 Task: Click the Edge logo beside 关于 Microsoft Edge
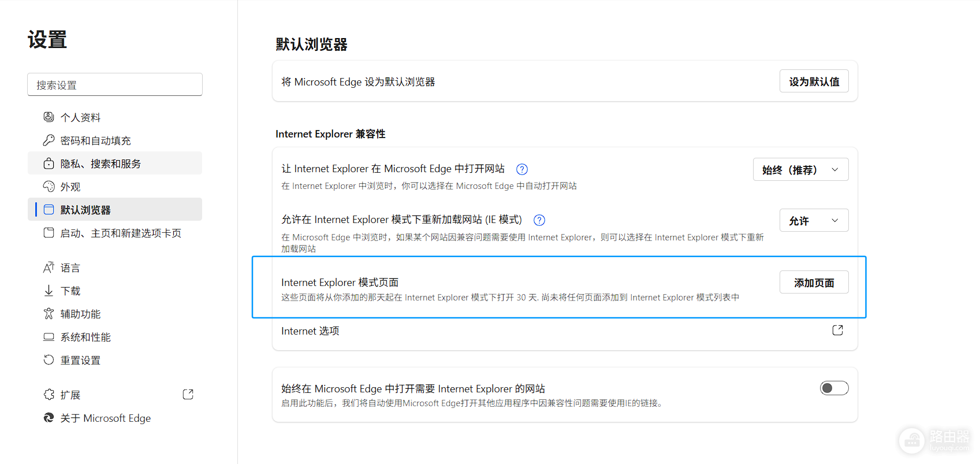click(49, 418)
